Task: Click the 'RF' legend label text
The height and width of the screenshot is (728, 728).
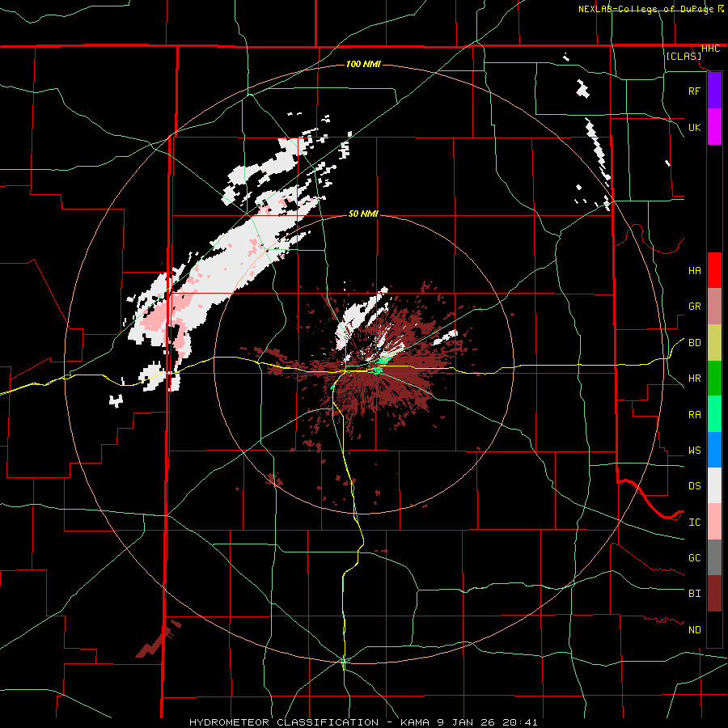Action: [694, 91]
